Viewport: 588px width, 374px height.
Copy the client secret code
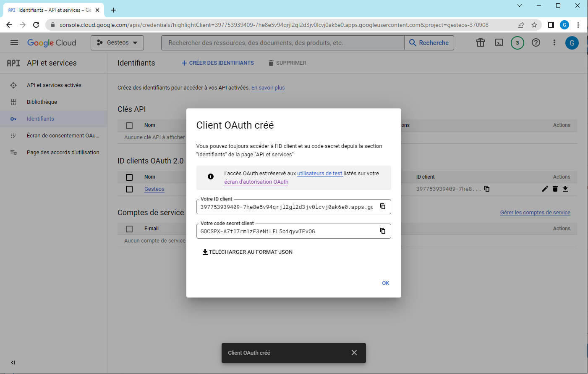tap(382, 231)
